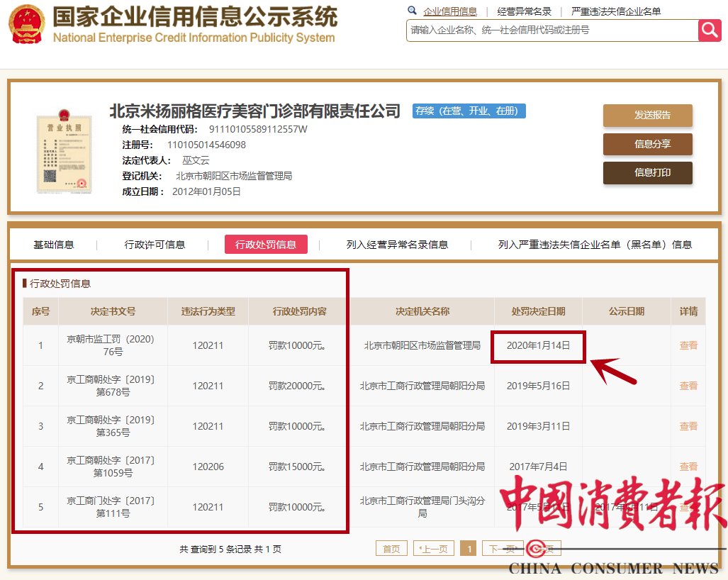This screenshot has height=580, width=728.
Task: Click document number 京朝市监工罚（2020）76号
Action: pos(113,345)
